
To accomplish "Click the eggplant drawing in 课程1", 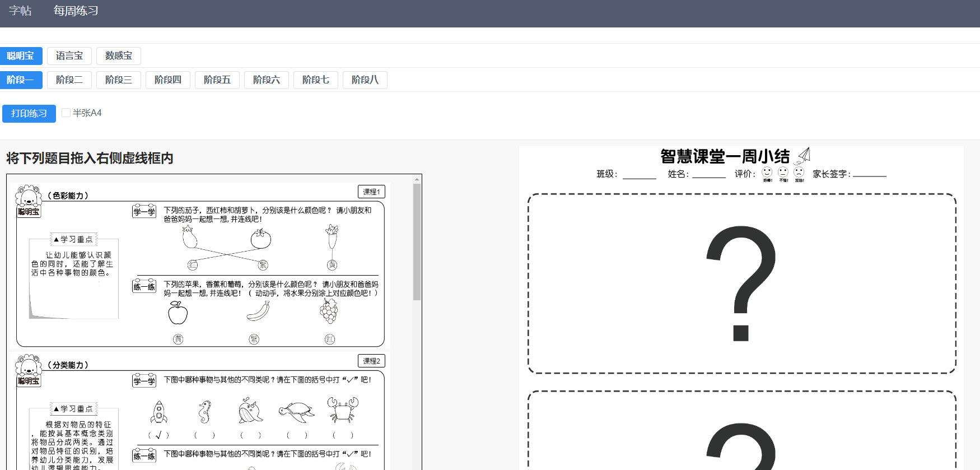I will [189, 236].
